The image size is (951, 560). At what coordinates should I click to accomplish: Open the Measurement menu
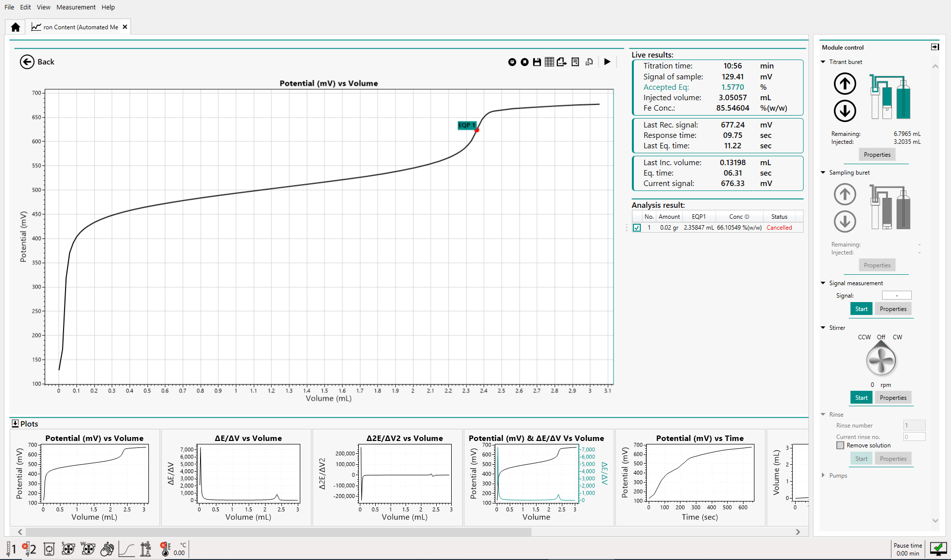76,7
